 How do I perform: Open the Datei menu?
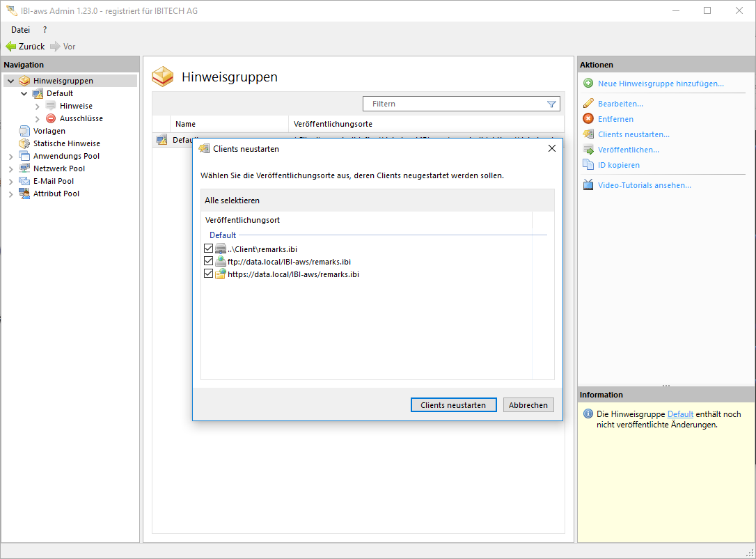tap(20, 30)
